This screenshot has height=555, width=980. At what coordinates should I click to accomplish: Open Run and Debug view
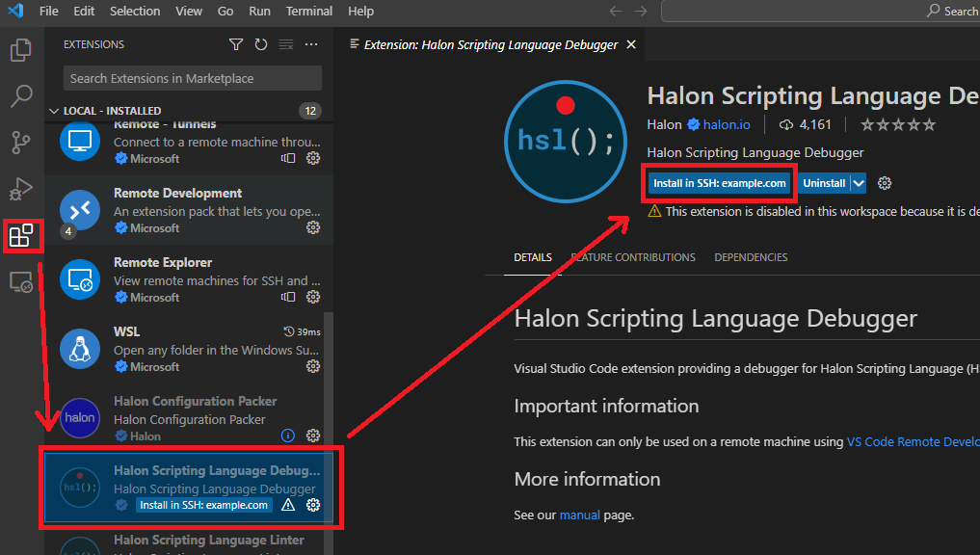(x=21, y=189)
